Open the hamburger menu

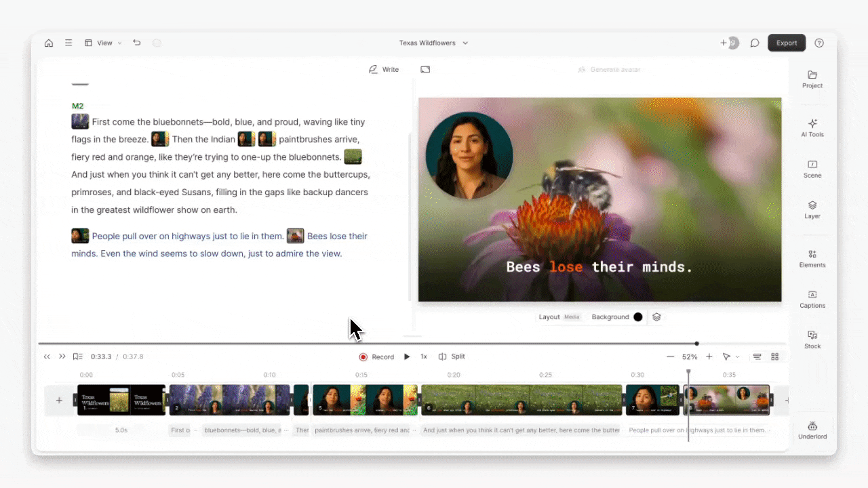(x=68, y=43)
